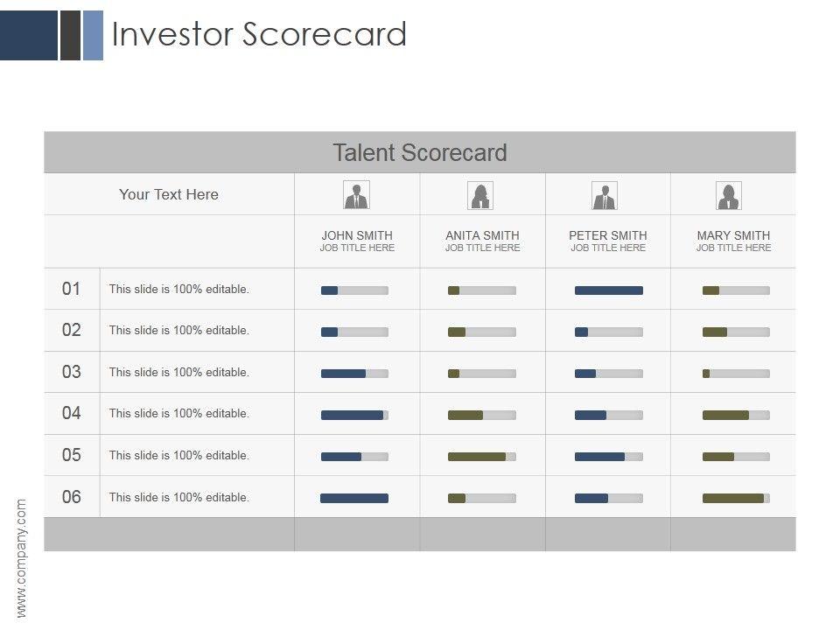Click the 'Your Text Here' cell
This screenshot has width=840, height=630.
pyautogui.click(x=169, y=194)
